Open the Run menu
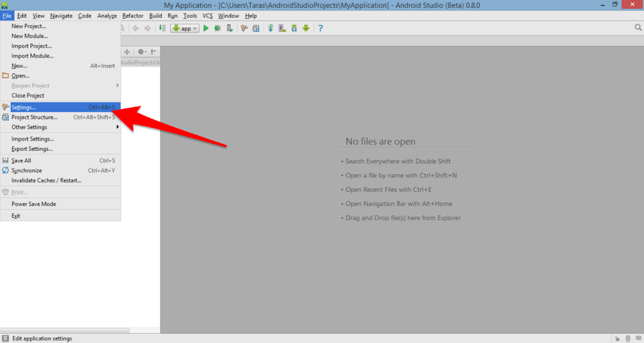The image size is (644, 343). [173, 15]
